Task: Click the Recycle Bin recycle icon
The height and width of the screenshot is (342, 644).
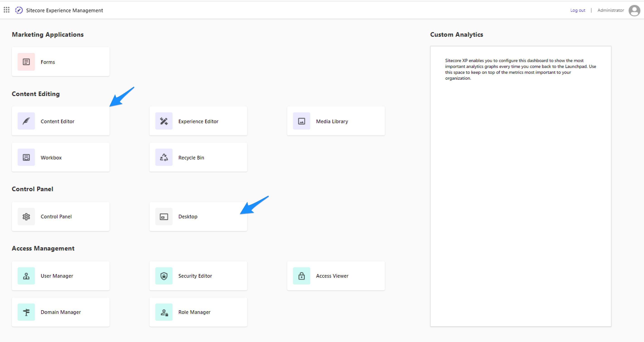Action: pyautogui.click(x=164, y=157)
